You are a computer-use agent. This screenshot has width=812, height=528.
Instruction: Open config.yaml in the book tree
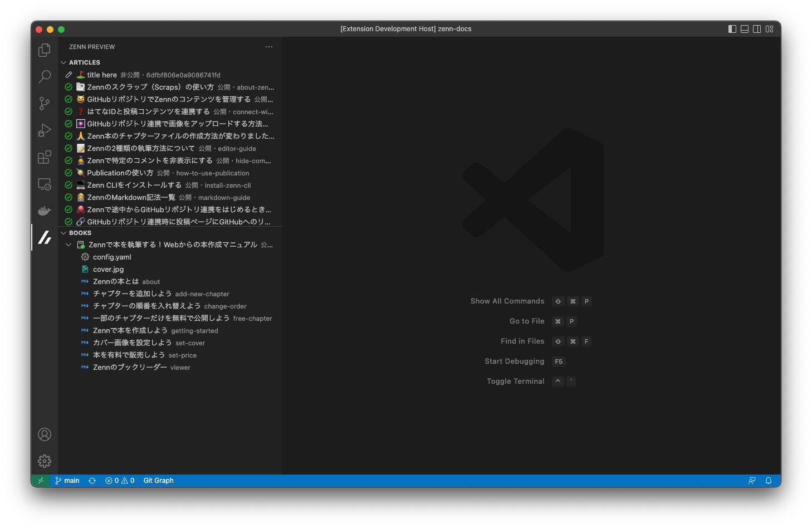point(170,257)
